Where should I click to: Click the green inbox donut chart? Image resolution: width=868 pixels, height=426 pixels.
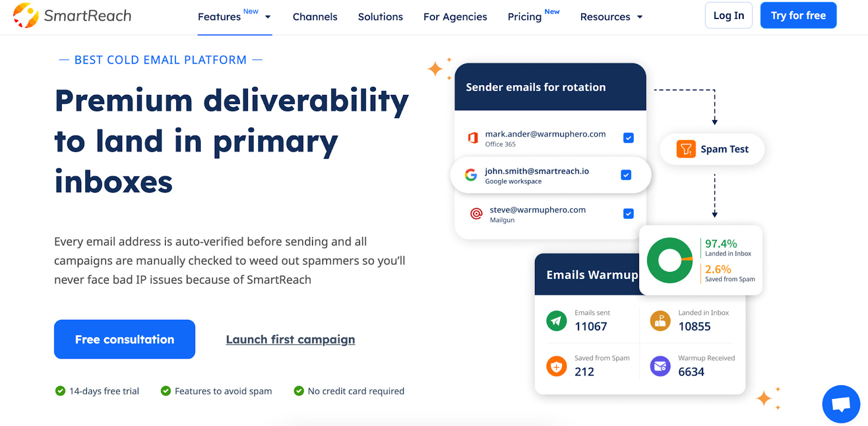669,260
